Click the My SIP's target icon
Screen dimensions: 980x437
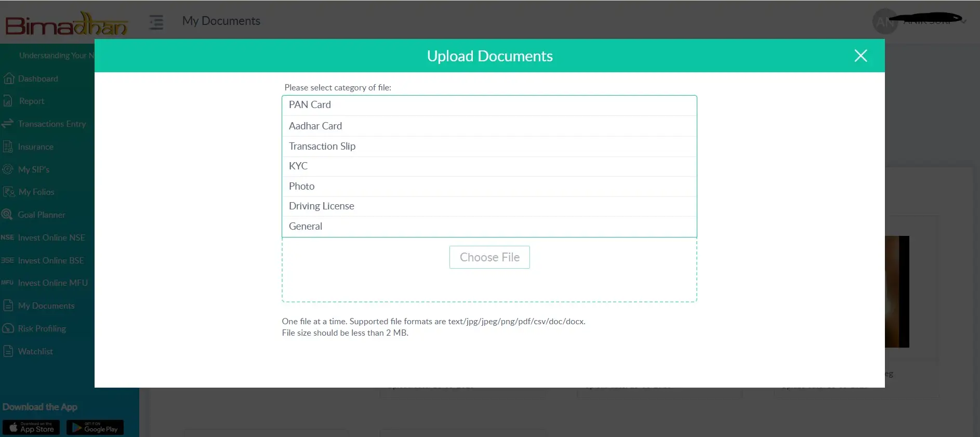[7, 169]
